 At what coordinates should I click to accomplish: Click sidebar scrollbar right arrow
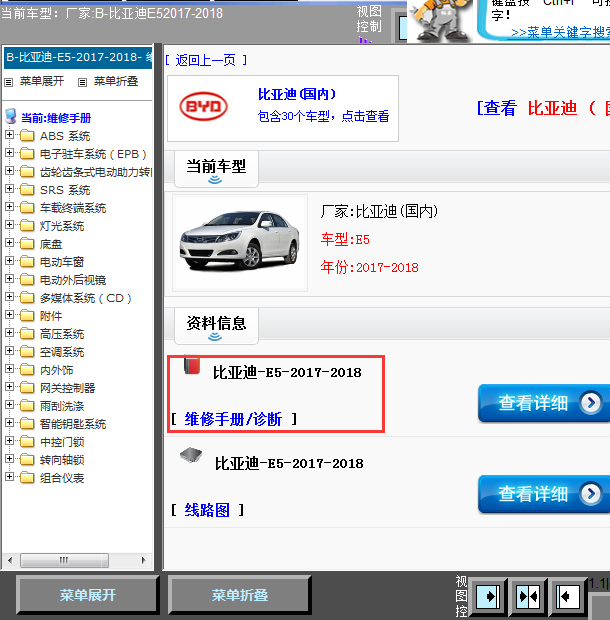point(144,560)
